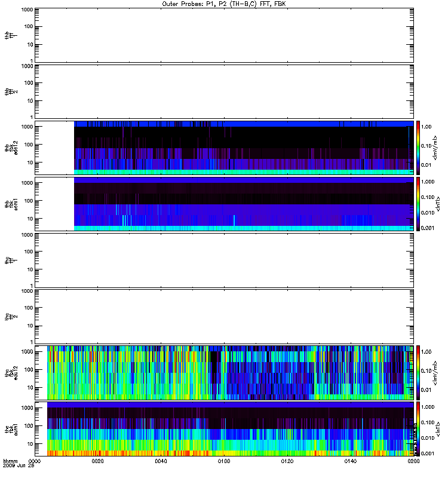Click the 'thb fbk scm1' y-axis panel label

(x=11, y=204)
